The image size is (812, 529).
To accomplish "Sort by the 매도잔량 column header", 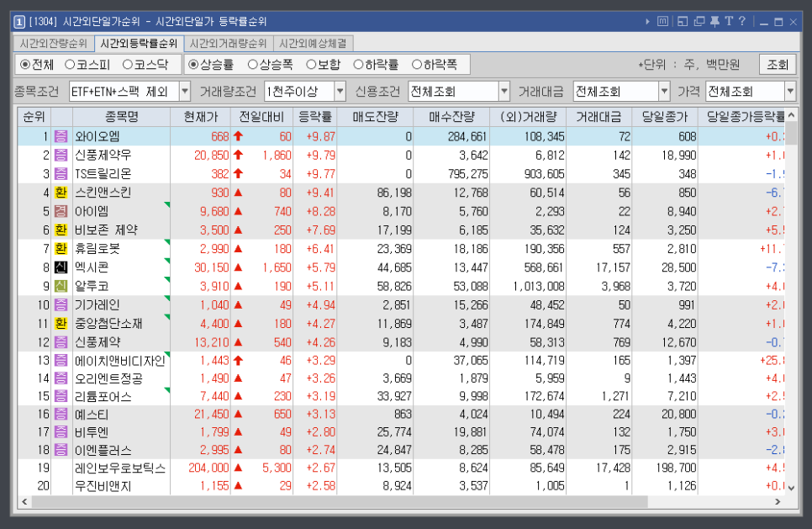I will (376, 117).
